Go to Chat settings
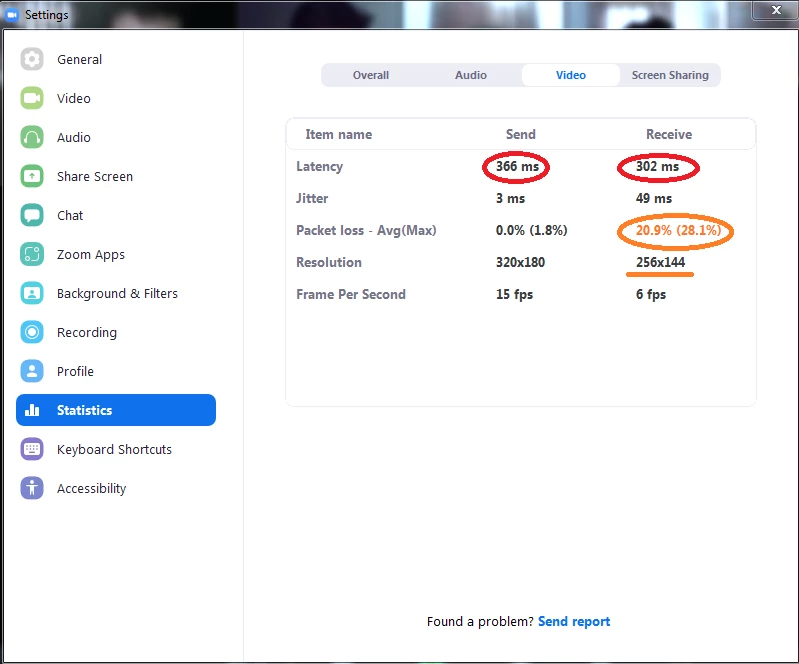 (70, 216)
